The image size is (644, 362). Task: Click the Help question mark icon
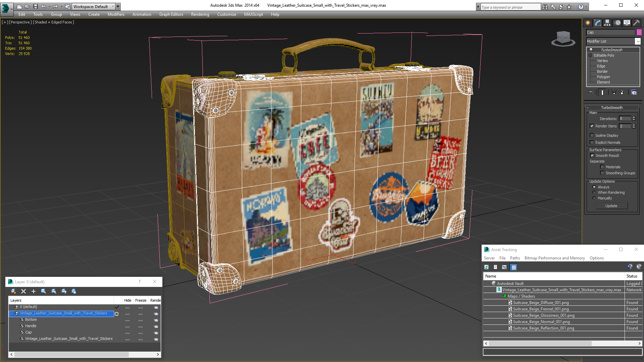[581, 7]
